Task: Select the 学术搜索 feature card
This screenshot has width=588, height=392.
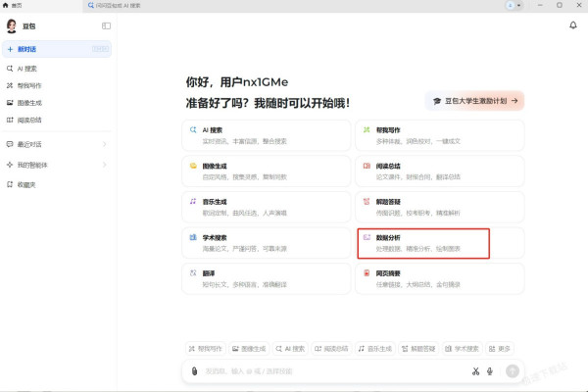Action: click(x=267, y=243)
